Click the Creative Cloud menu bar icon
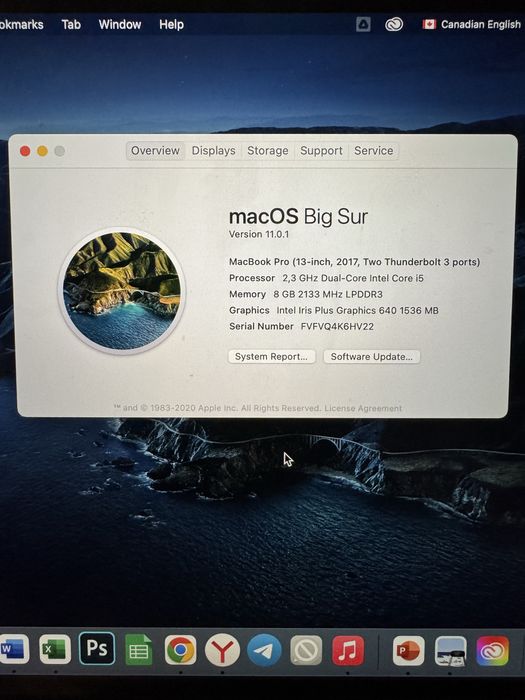Image resolution: width=525 pixels, height=700 pixels. [394, 24]
